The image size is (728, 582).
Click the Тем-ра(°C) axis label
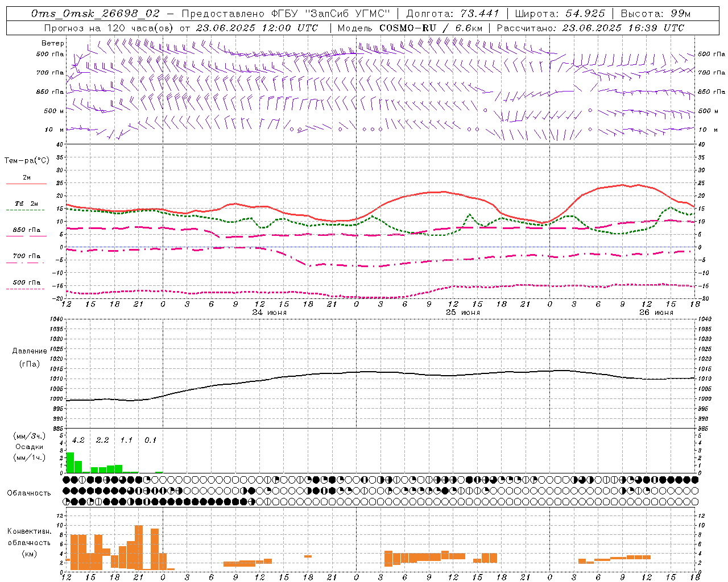point(27,161)
